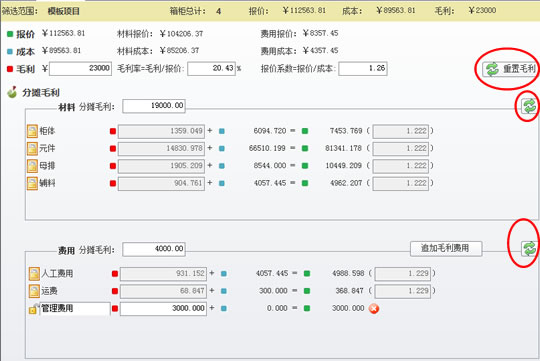
Task: Click the 元件 profit field 14830.978
Action: coord(161,148)
